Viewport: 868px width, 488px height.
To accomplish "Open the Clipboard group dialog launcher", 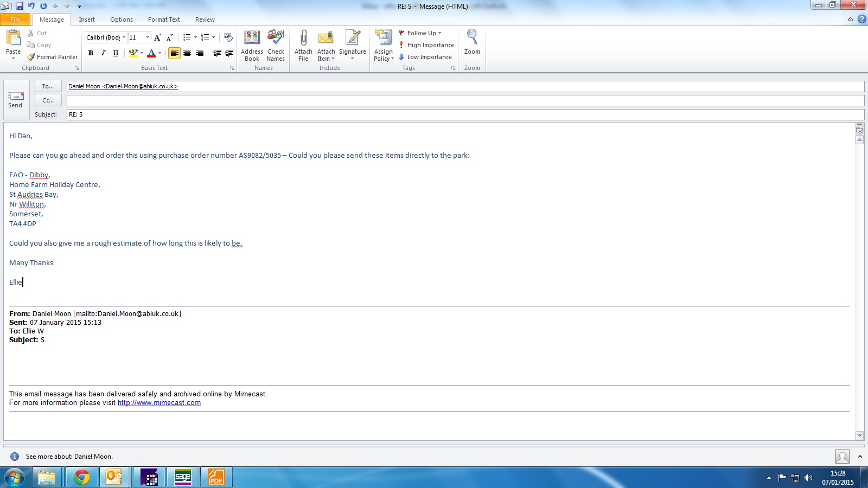I will coord(76,68).
